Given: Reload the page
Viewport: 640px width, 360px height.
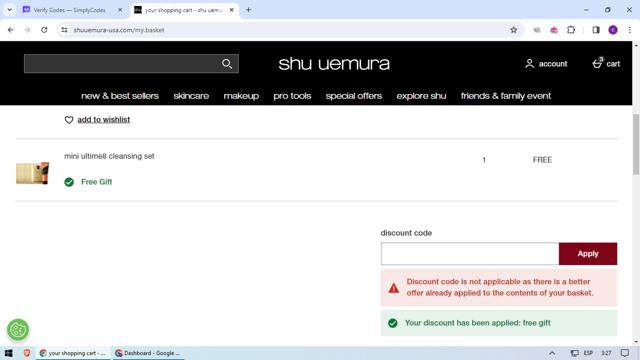Looking at the screenshot, I should (x=44, y=30).
